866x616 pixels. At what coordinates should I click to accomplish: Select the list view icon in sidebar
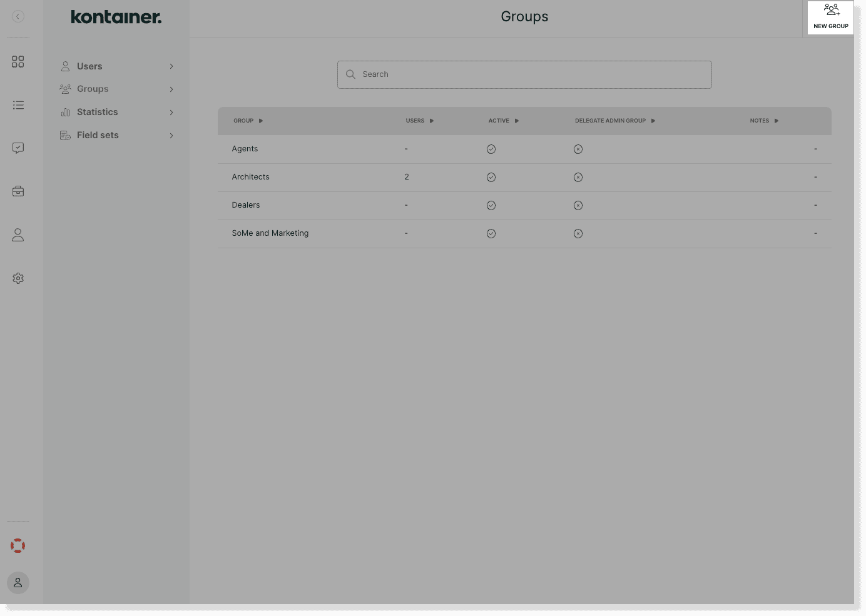pos(18,105)
